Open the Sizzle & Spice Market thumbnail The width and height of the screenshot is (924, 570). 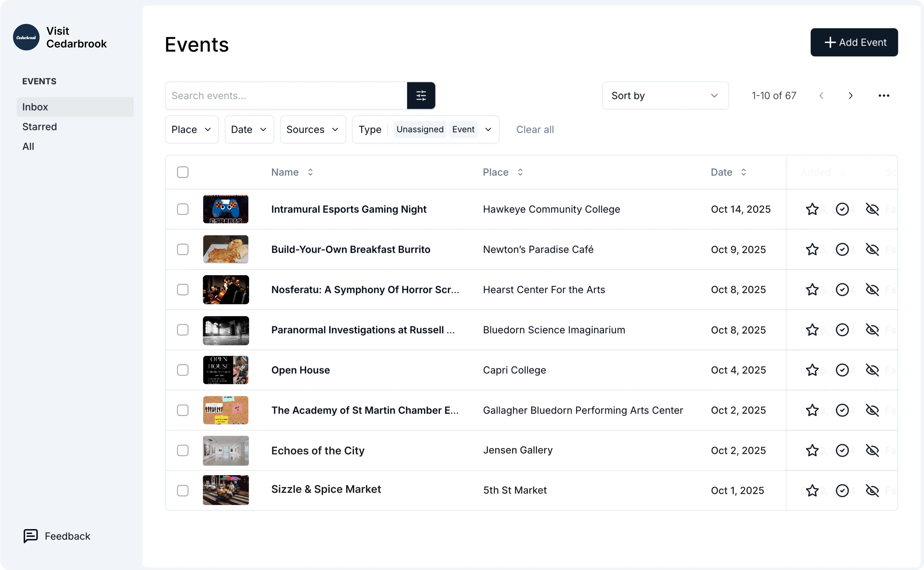click(225, 490)
